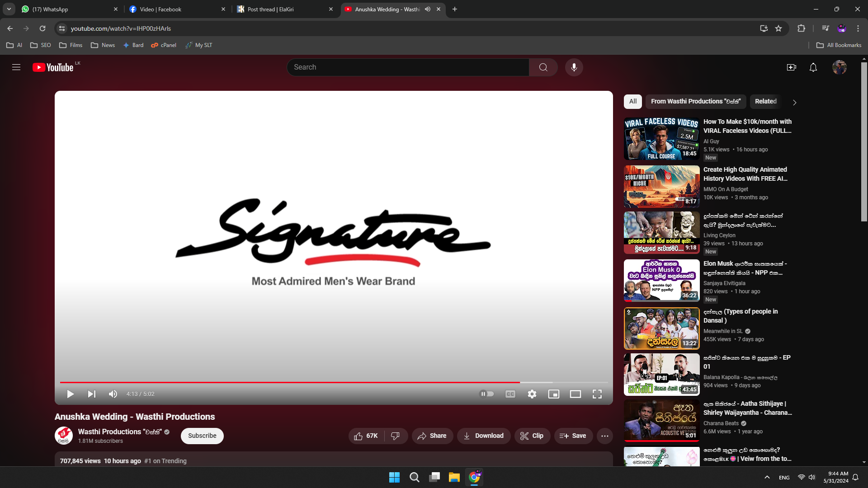This screenshot has width=868, height=488.
Task: Skip to the next video
Action: (91, 394)
